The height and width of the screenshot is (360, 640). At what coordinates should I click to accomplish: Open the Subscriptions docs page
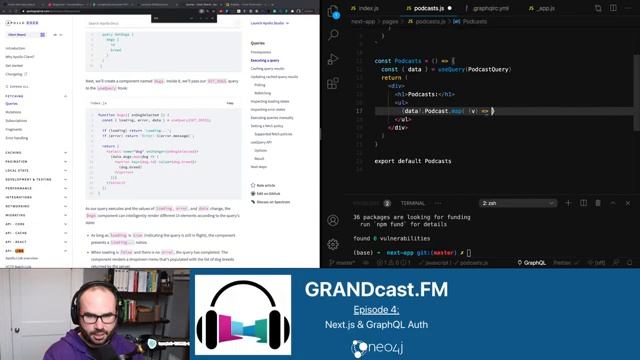click(x=16, y=121)
